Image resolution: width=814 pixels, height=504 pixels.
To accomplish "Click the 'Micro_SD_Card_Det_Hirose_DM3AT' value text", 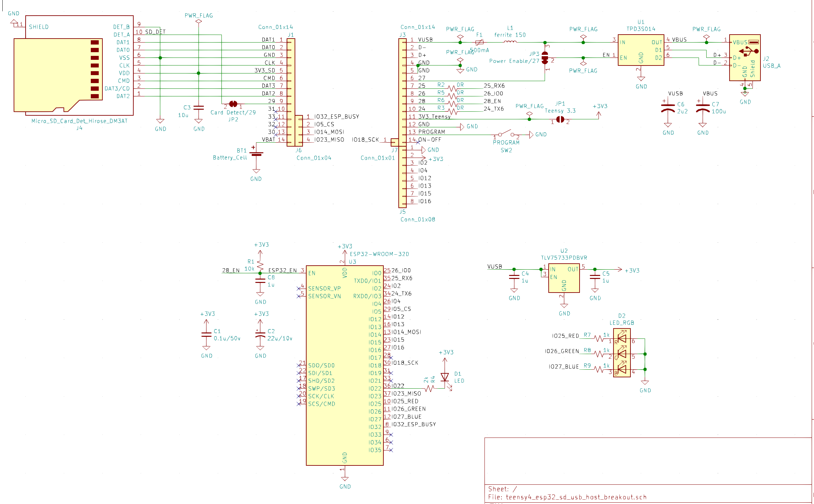I will (x=79, y=121).
